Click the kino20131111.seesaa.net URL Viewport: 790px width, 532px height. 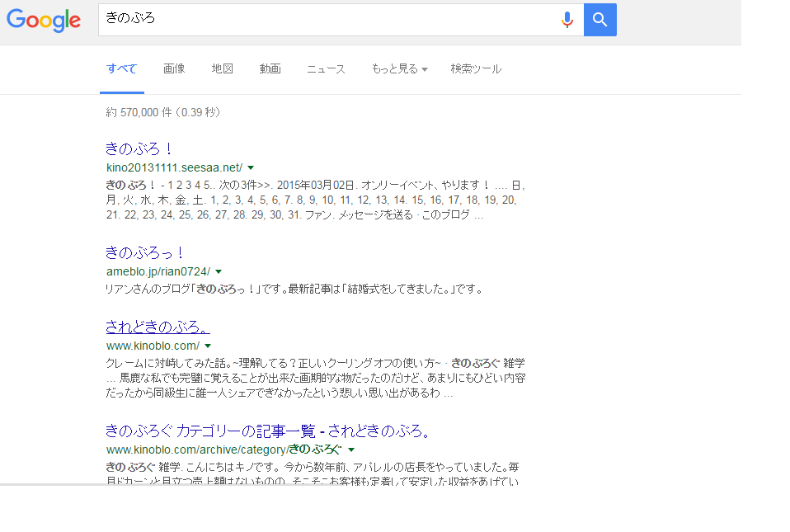[174, 167]
